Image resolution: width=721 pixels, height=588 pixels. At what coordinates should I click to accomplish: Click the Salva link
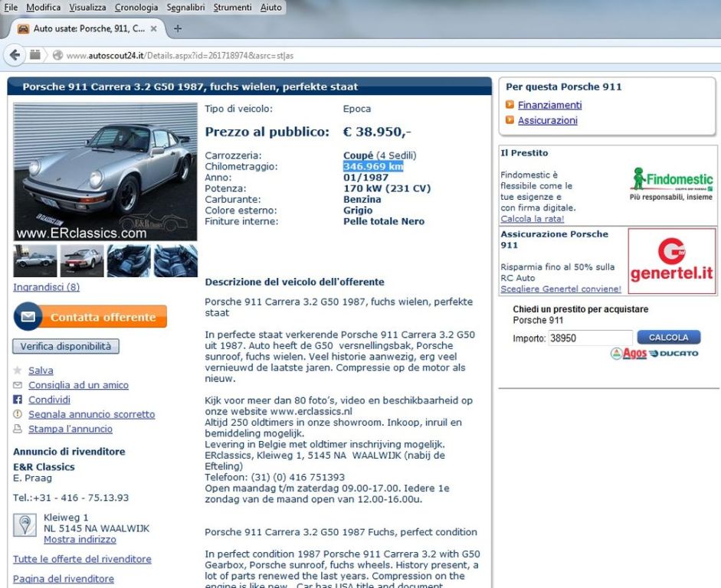[41, 371]
